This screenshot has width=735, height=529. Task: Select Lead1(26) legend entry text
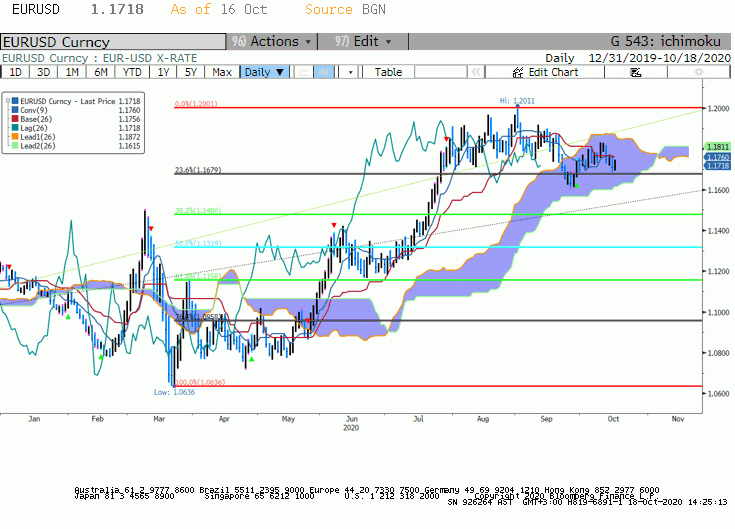(38, 137)
